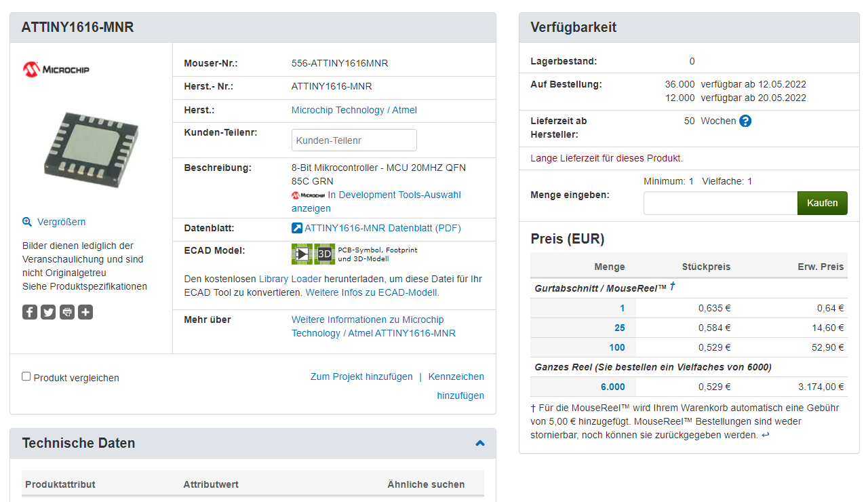Open the QFN chip product image
The height and width of the screenshot is (502, 868).
[x=91, y=151]
